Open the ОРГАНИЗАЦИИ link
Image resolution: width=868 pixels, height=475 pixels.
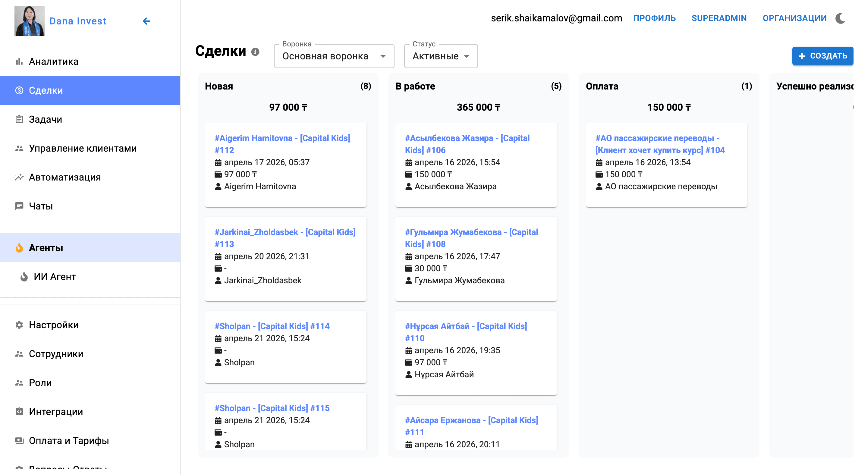(794, 18)
